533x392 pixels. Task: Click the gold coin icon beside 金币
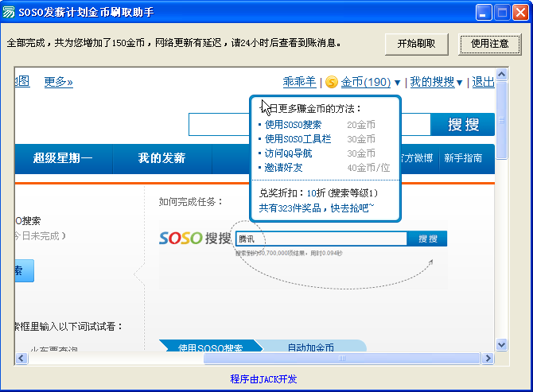332,82
